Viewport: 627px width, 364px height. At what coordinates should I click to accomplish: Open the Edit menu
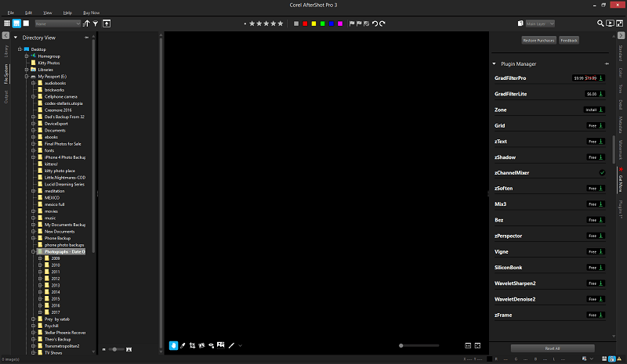coord(28,13)
